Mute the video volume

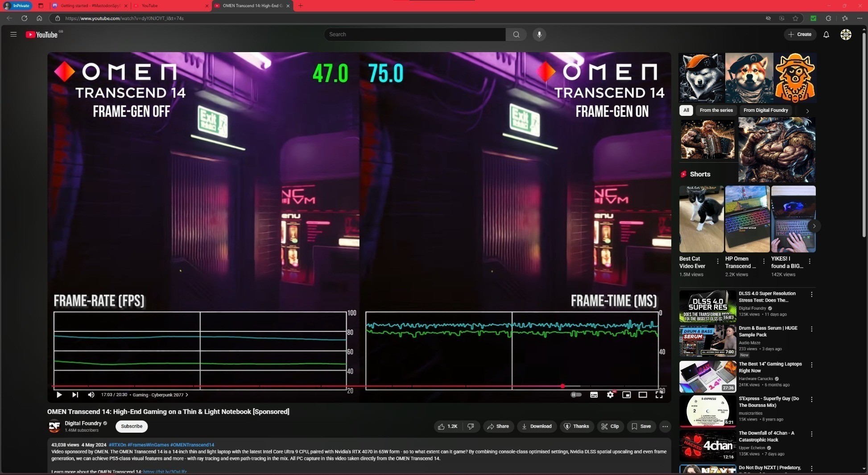point(91,395)
